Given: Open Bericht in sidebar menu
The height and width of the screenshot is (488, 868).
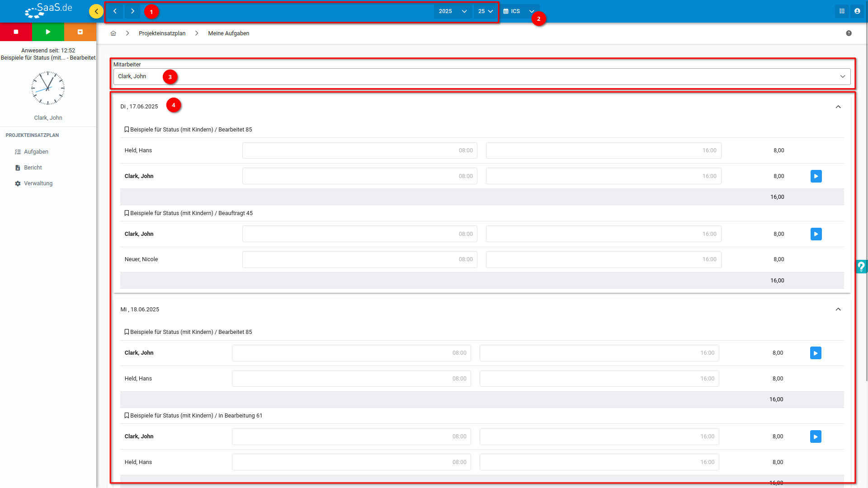Looking at the screenshot, I should (33, 168).
